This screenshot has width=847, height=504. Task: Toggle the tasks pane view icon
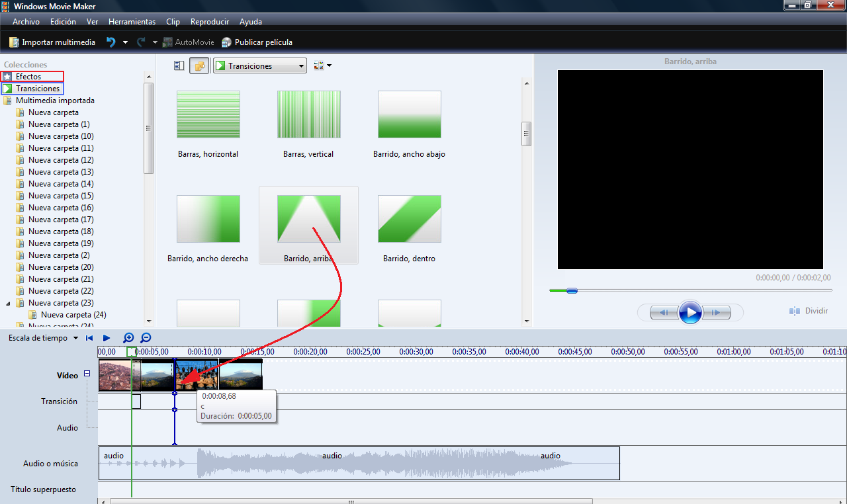[x=179, y=65]
